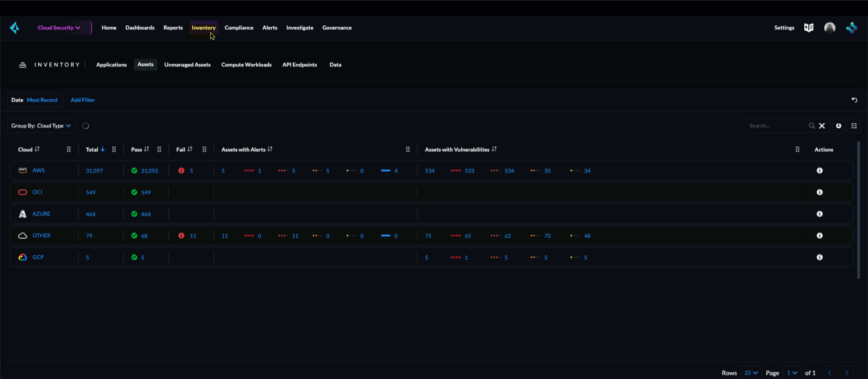
Task: Click the Fail column drag handle
Action: [204, 150]
